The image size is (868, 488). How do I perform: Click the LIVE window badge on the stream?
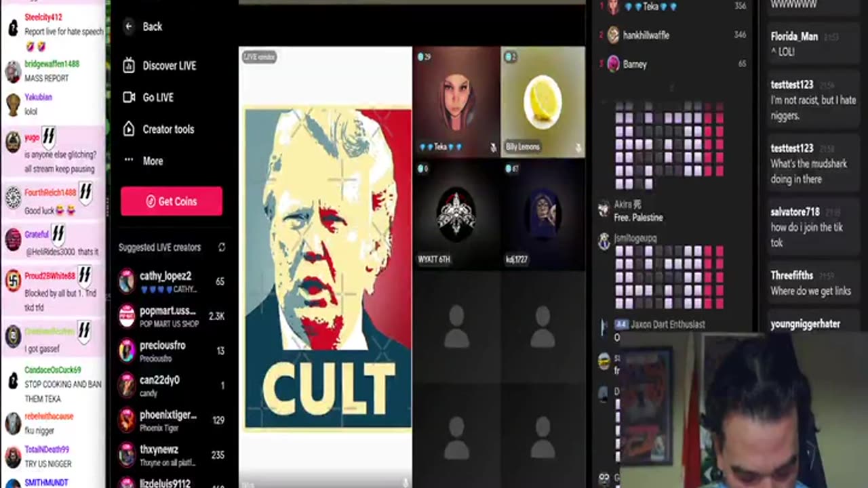tap(259, 57)
